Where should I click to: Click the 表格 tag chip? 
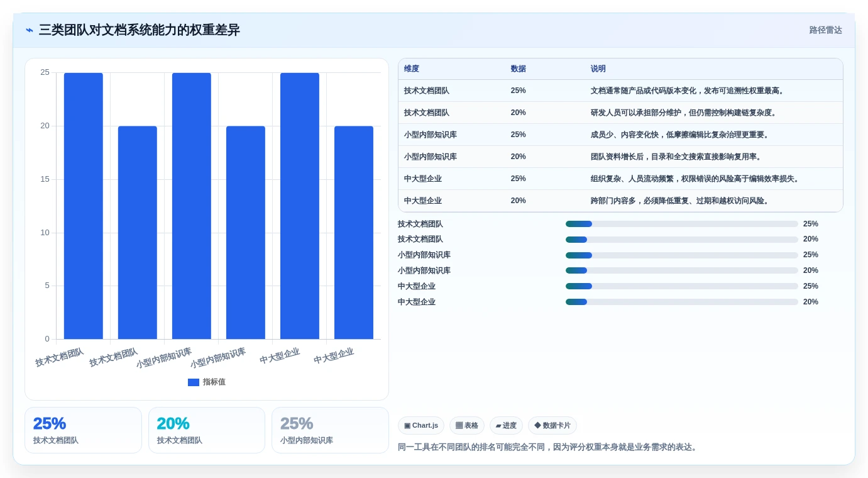click(x=467, y=426)
